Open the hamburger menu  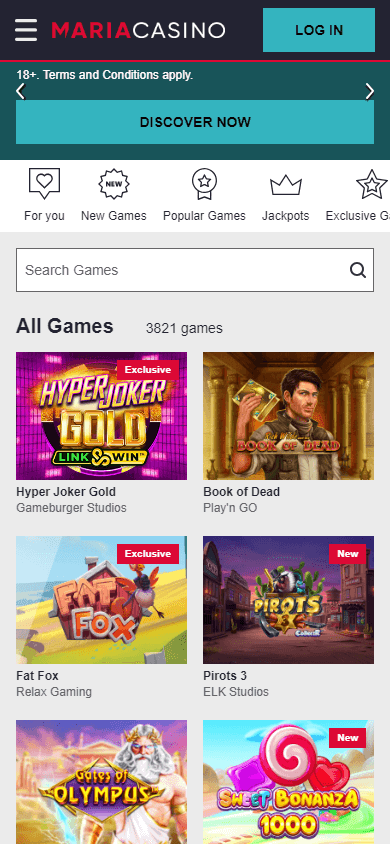click(x=26, y=30)
